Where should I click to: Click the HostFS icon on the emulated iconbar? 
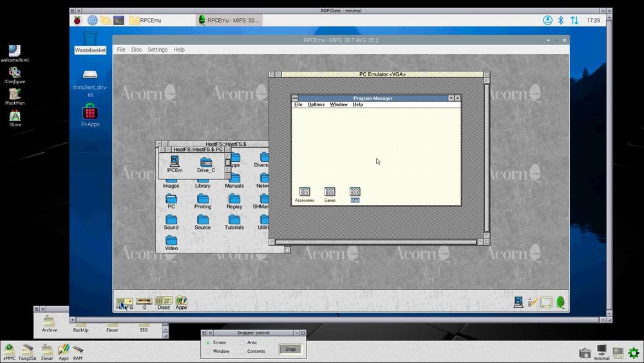point(124,304)
